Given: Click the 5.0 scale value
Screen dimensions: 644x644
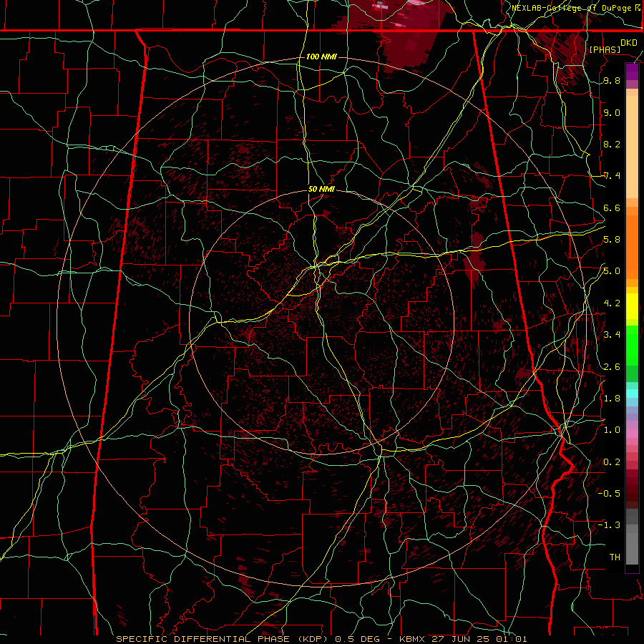Looking at the screenshot, I should click(612, 271).
